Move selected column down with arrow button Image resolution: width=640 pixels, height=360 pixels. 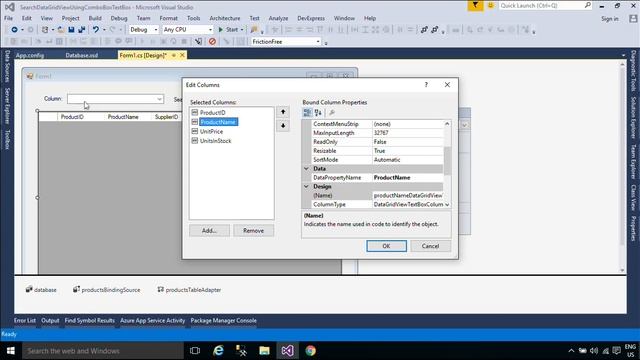point(283,126)
